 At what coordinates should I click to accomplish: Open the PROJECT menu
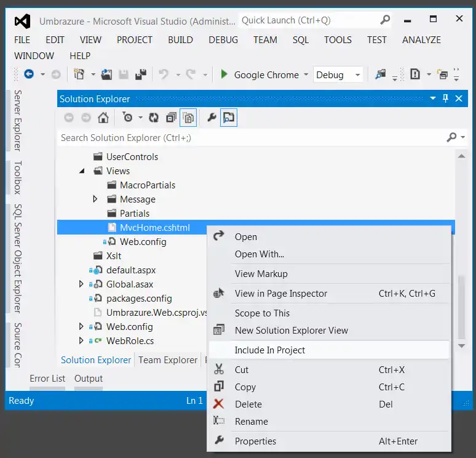pos(135,40)
